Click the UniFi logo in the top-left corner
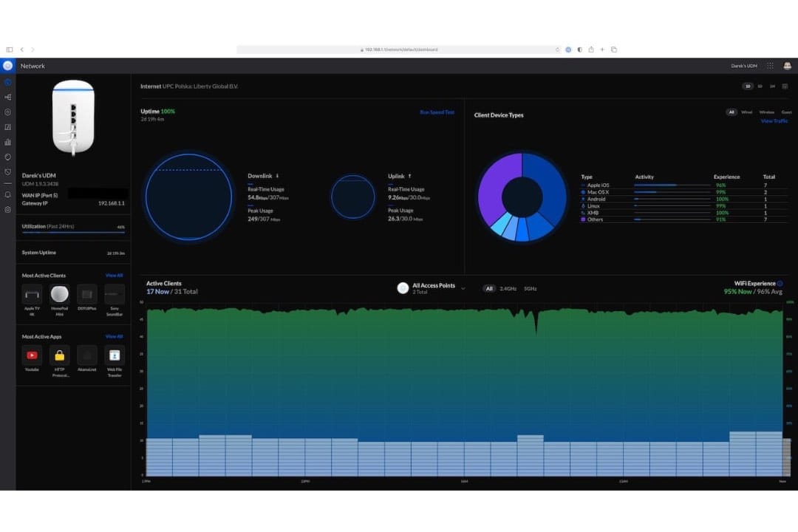This screenshot has height=532, width=798. (7, 66)
